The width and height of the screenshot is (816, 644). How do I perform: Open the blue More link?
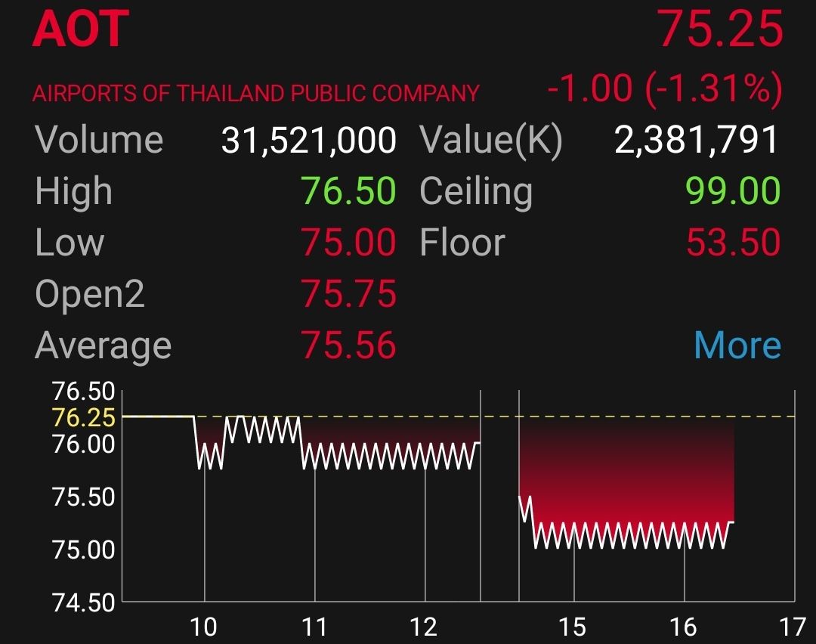[737, 345]
